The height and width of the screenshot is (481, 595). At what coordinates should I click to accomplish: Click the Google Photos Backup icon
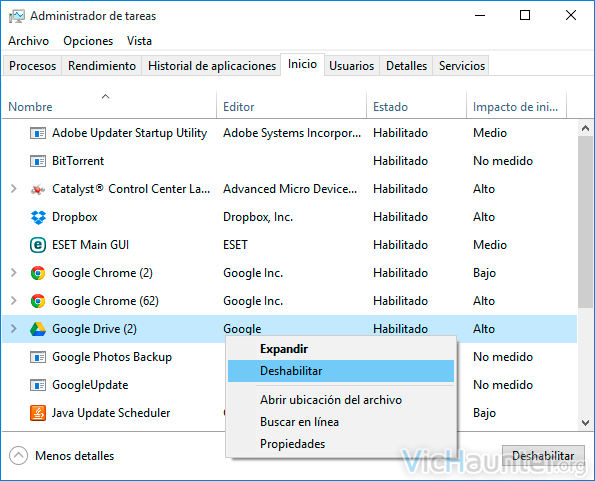click(x=38, y=357)
